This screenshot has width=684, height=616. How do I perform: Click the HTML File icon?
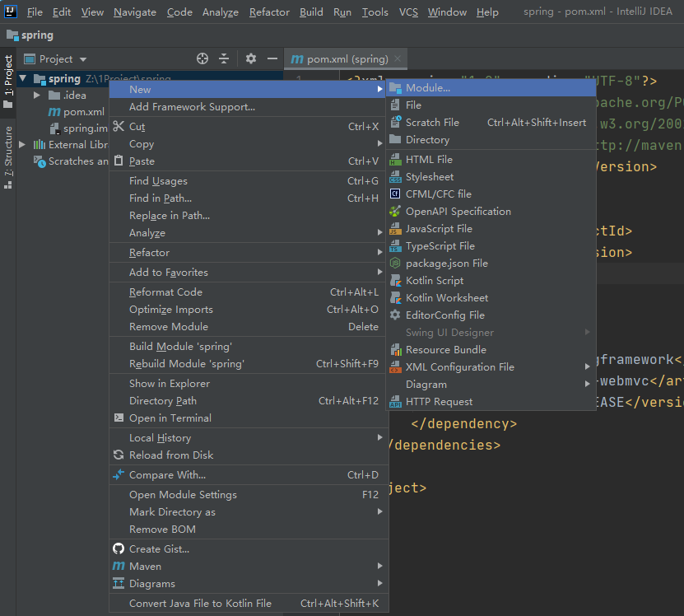click(395, 160)
